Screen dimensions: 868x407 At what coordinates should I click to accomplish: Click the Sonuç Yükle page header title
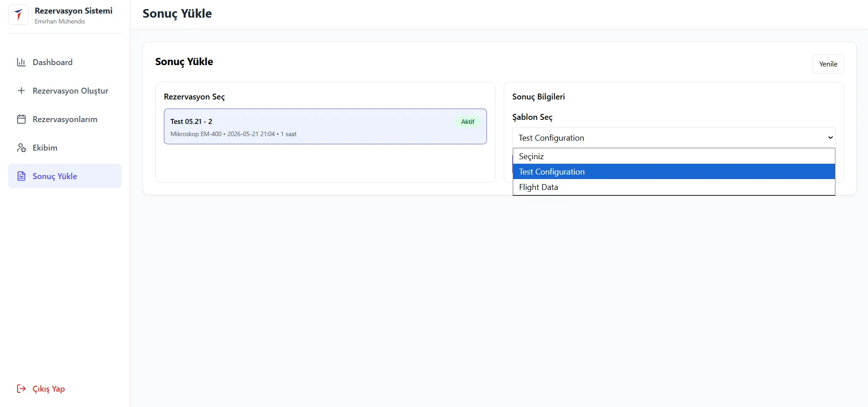click(x=177, y=14)
